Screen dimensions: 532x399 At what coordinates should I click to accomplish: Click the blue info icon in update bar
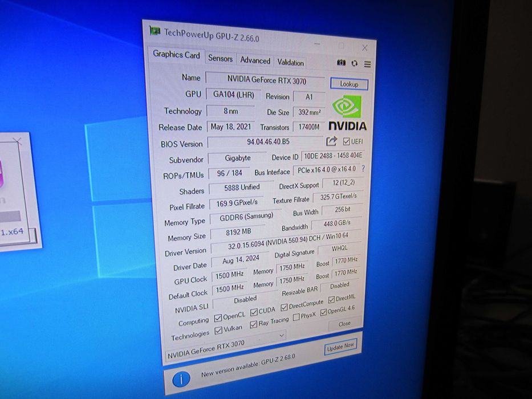coord(181,379)
